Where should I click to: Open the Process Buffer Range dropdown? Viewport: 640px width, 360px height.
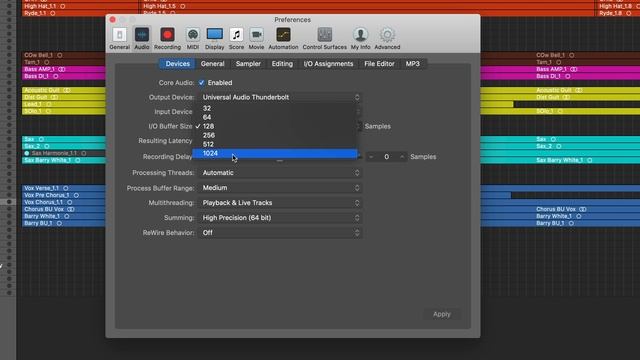coord(280,188)
